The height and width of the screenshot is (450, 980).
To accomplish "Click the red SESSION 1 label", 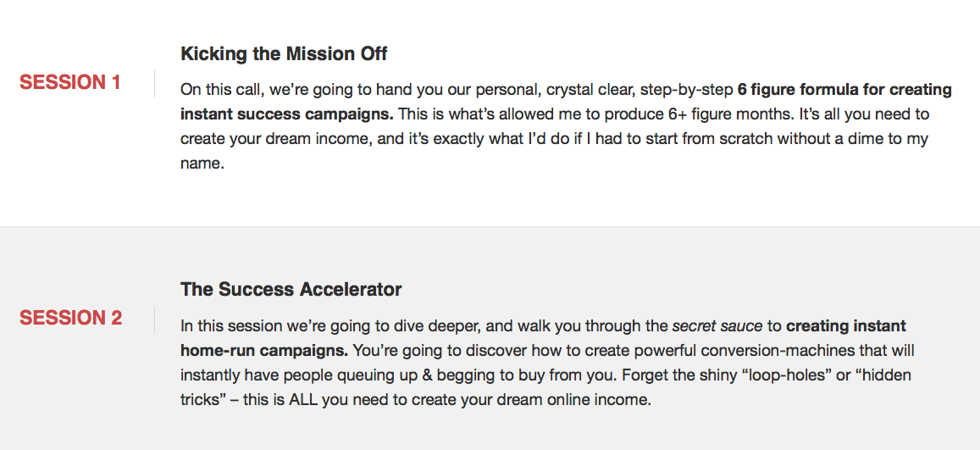I will (70, 82).
